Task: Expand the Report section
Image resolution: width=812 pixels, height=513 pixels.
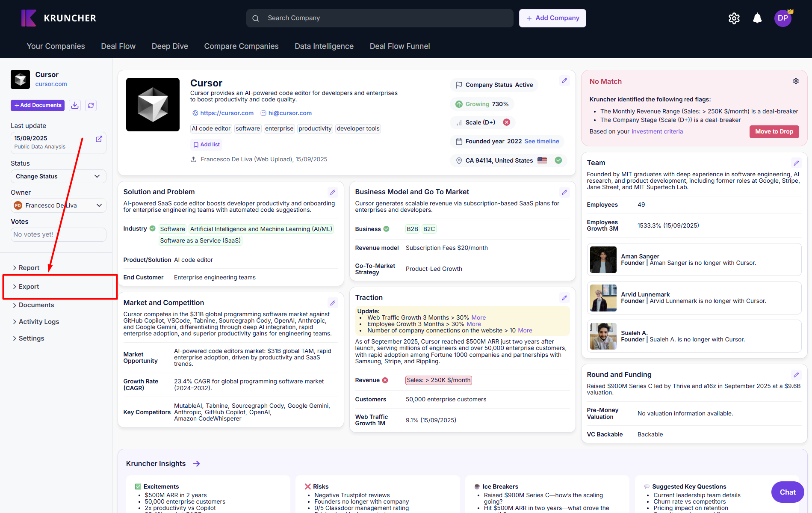Action: point(26,268)
